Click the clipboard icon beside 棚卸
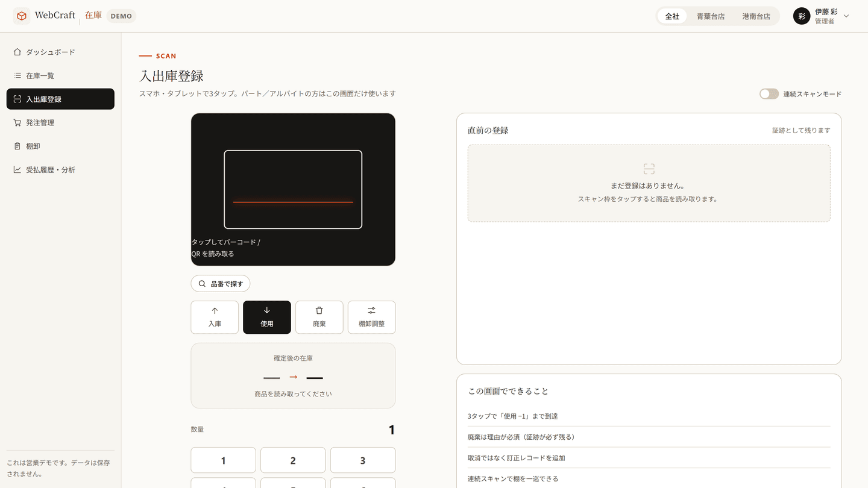Viewport: 868px width, 488px height. click(x=17, y=146)
